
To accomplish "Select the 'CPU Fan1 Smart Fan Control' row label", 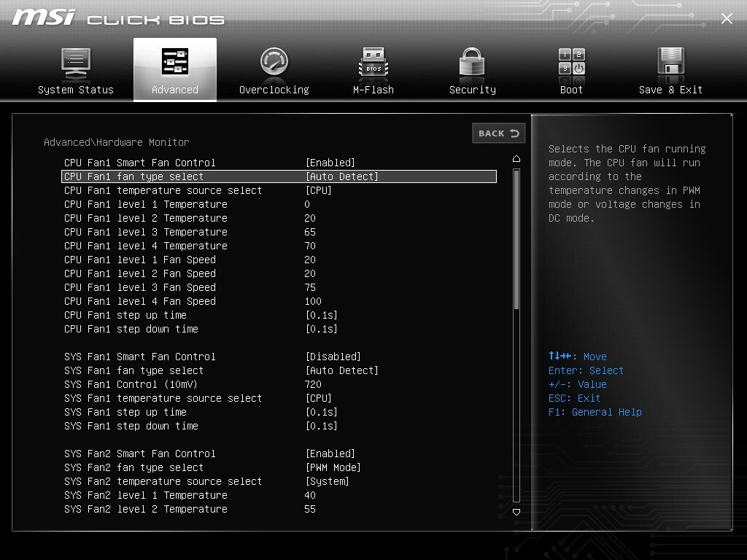I will pos(139,163).
